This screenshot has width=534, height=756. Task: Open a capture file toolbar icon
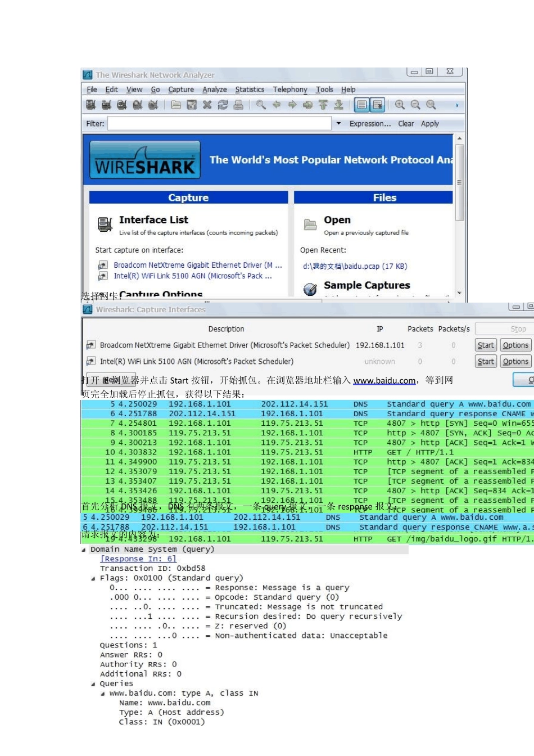point(176,105)
